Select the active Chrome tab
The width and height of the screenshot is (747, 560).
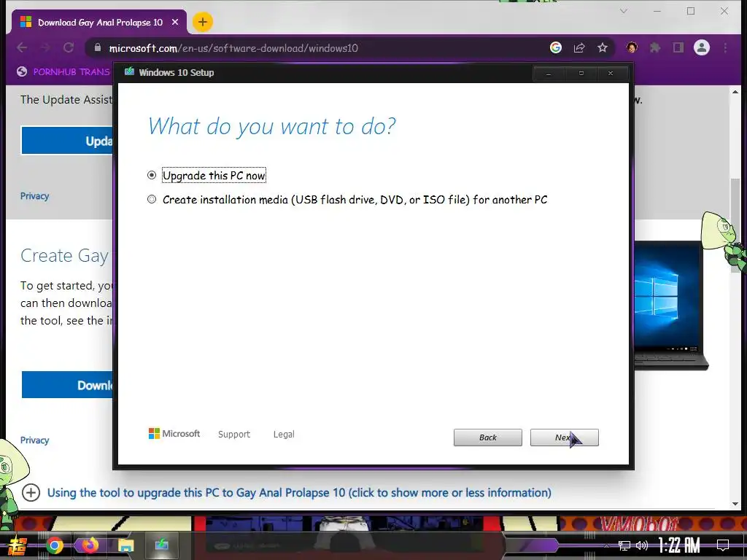pos(100,22)
